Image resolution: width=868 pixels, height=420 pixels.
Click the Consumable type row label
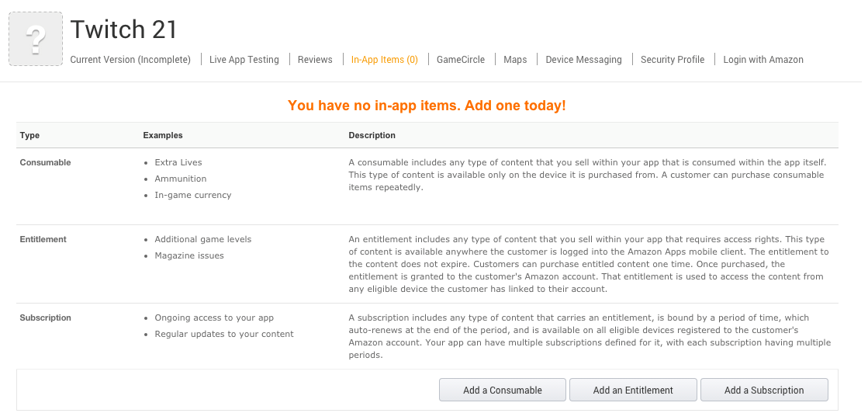(x=45, y=162)
